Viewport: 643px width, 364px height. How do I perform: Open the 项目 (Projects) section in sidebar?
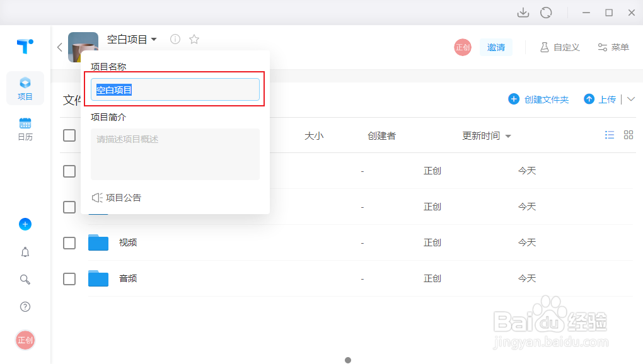coord(25,88)
